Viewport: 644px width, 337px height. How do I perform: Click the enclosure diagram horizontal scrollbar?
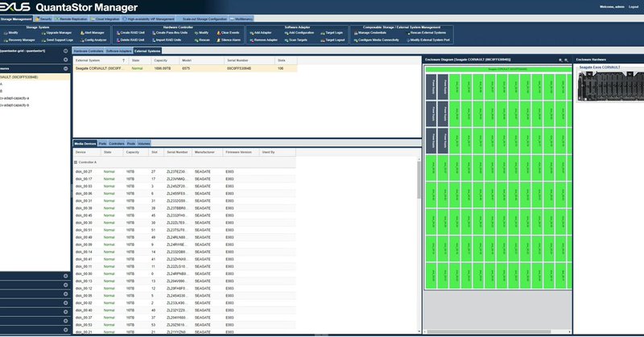[489, 331]
